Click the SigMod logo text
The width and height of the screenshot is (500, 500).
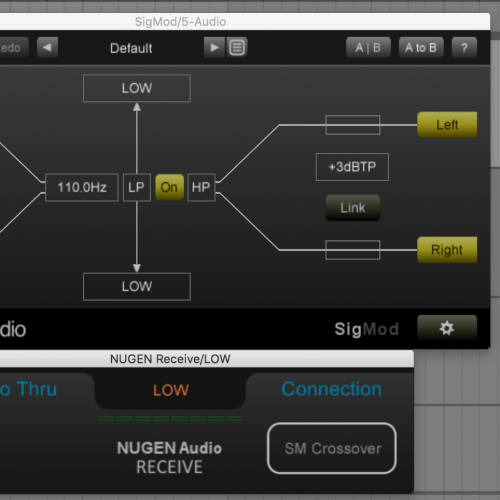coord(367,329)
